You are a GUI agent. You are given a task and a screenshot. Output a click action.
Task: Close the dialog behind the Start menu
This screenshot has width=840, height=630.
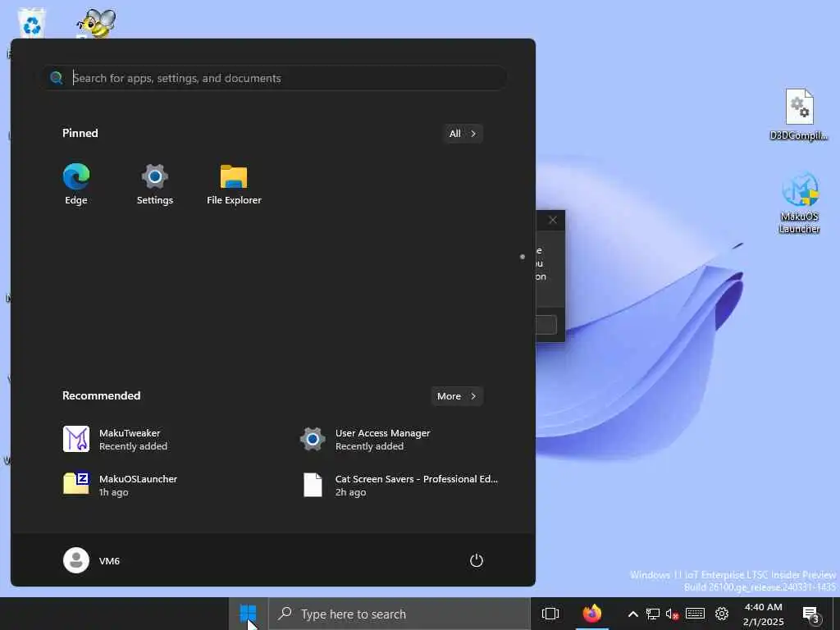click(553, 220)
